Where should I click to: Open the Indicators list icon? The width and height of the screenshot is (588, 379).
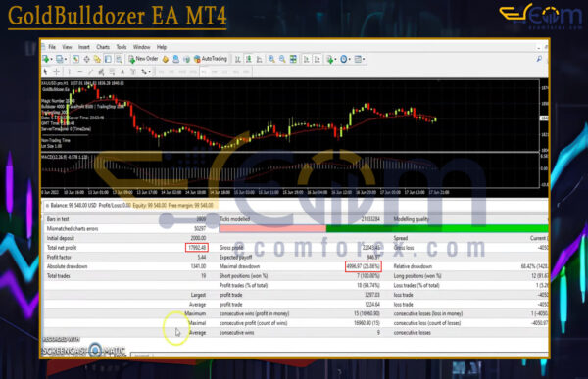(x=330, y=59)
